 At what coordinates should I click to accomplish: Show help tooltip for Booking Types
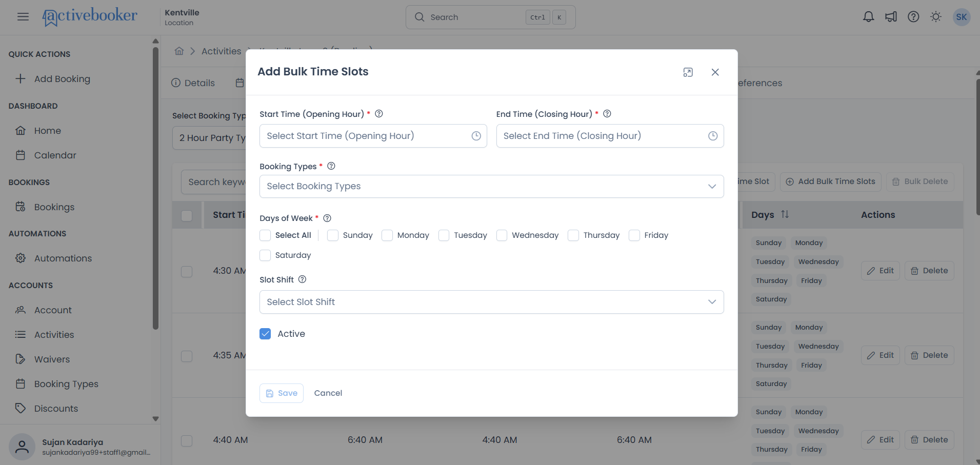click(331, 166)
